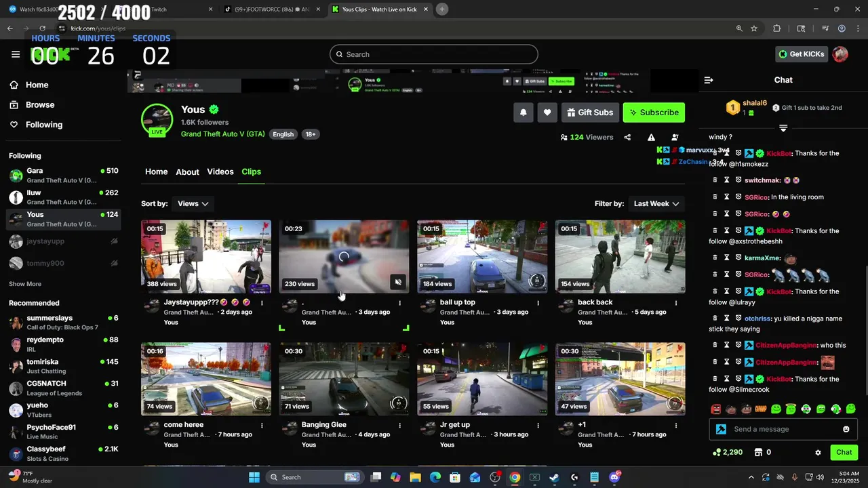Screen dimensions: 868x488
Task: Open the chat shop storefront icon
Action: pos(759,452)
